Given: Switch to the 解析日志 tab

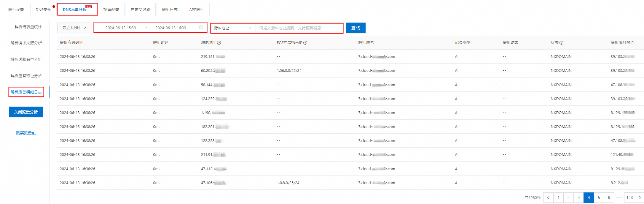Looking at the screenshot, I should pyautogui.click(x=170, y=10).
